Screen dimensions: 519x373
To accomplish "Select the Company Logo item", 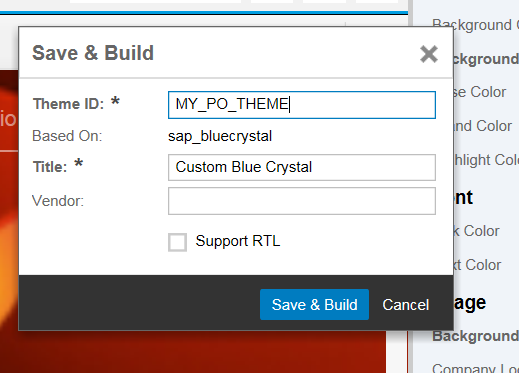I will pyautogui.click(x=475, y=368).
